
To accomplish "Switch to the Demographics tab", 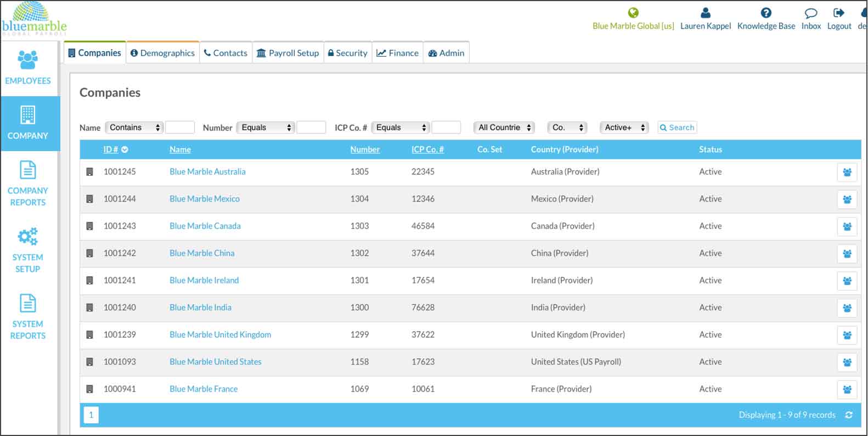I will pos(163,53).
